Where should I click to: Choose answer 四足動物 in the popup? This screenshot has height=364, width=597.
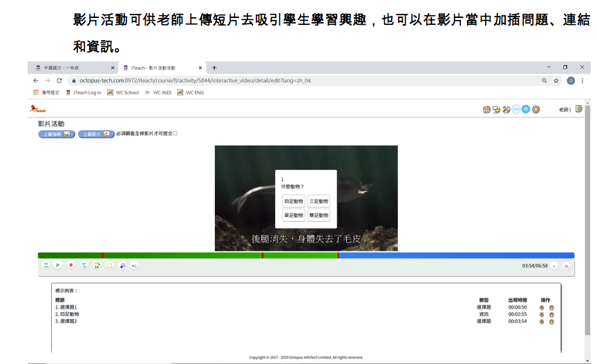pos(294,201)
